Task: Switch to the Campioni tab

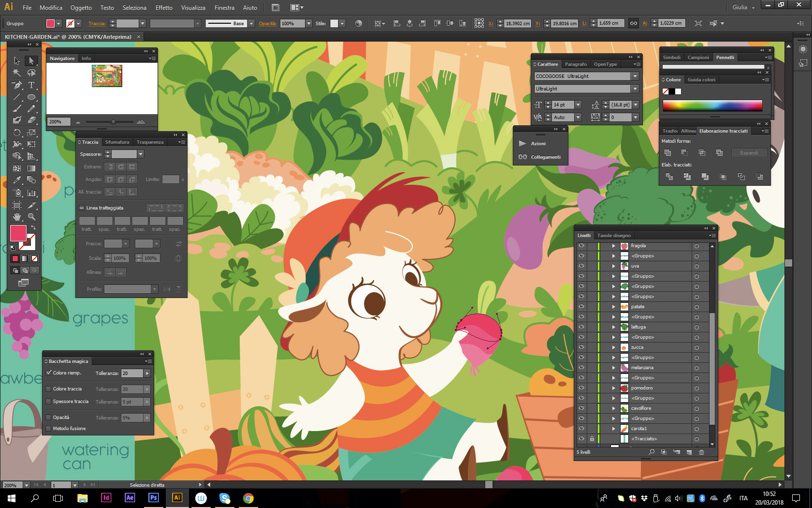Action: tap(698, 58)
